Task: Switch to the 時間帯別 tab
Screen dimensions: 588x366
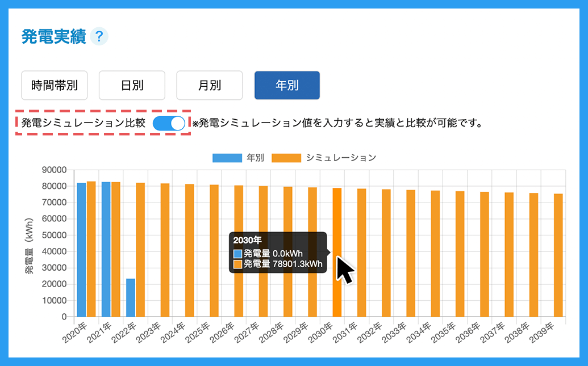Action: (55, 85)
